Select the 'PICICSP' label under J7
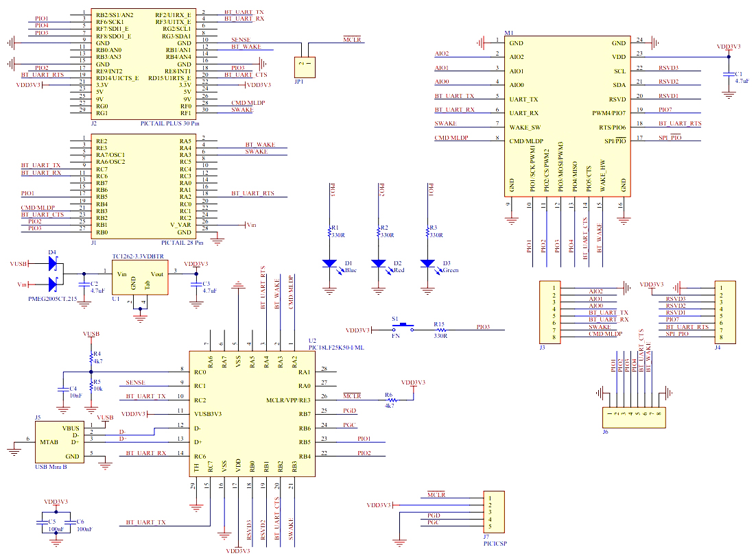 point(495,544)
